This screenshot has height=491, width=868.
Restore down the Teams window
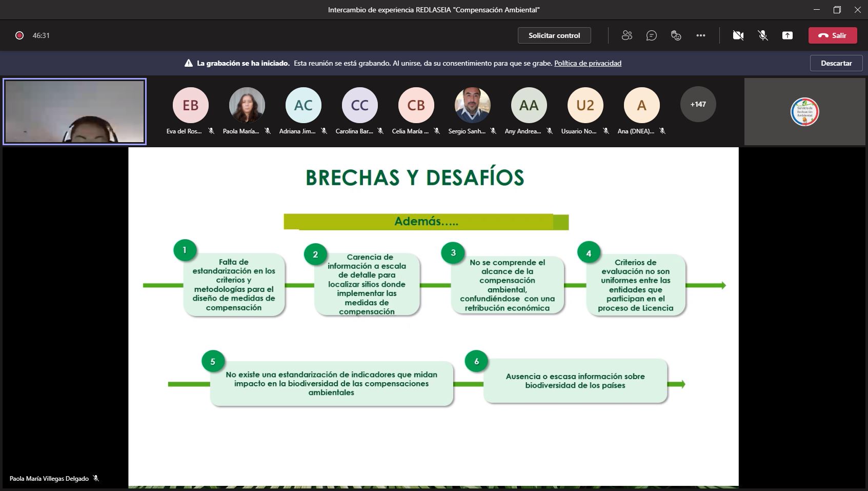click(837, 10)
